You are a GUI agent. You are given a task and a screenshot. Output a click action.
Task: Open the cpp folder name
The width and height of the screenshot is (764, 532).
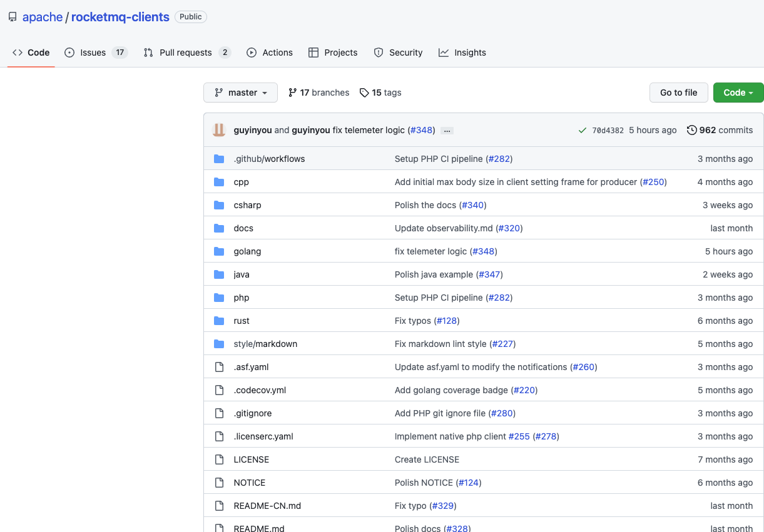coord(241,182)
